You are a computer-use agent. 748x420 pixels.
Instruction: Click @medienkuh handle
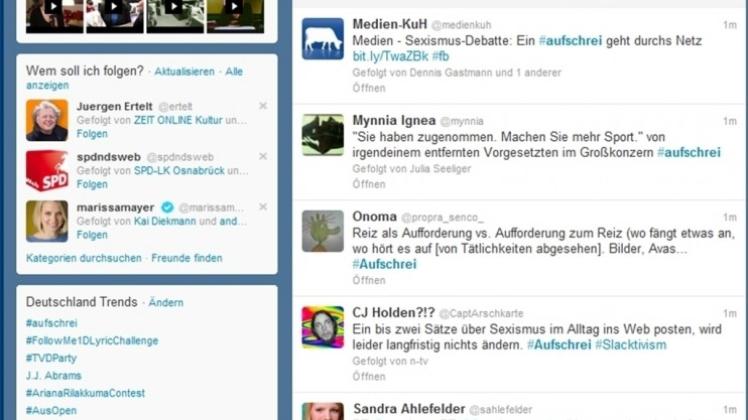[461, 25]
